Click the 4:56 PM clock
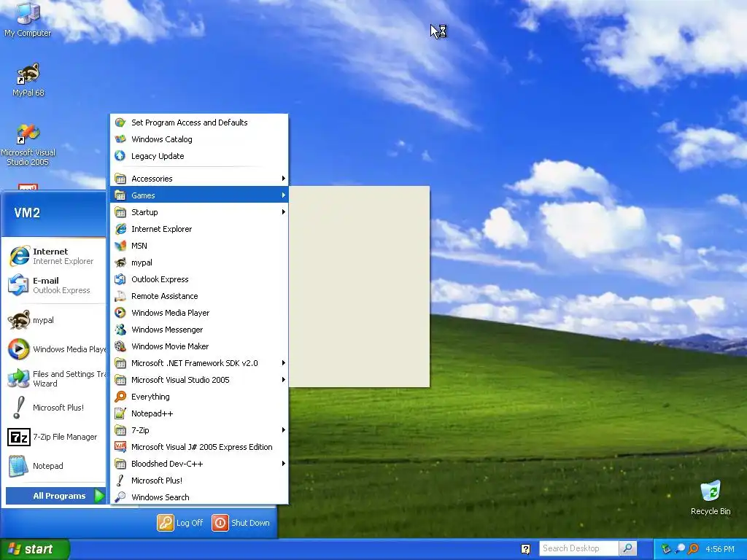Image resolution: width=747 pixels, height=560 pixels. 719,549
